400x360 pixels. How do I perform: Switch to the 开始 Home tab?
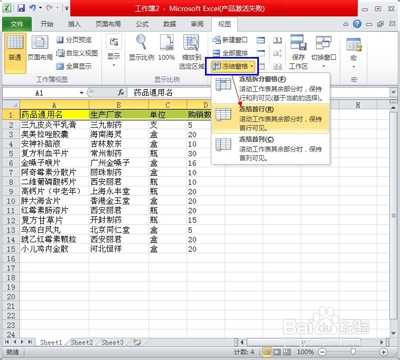pos(47,24)
